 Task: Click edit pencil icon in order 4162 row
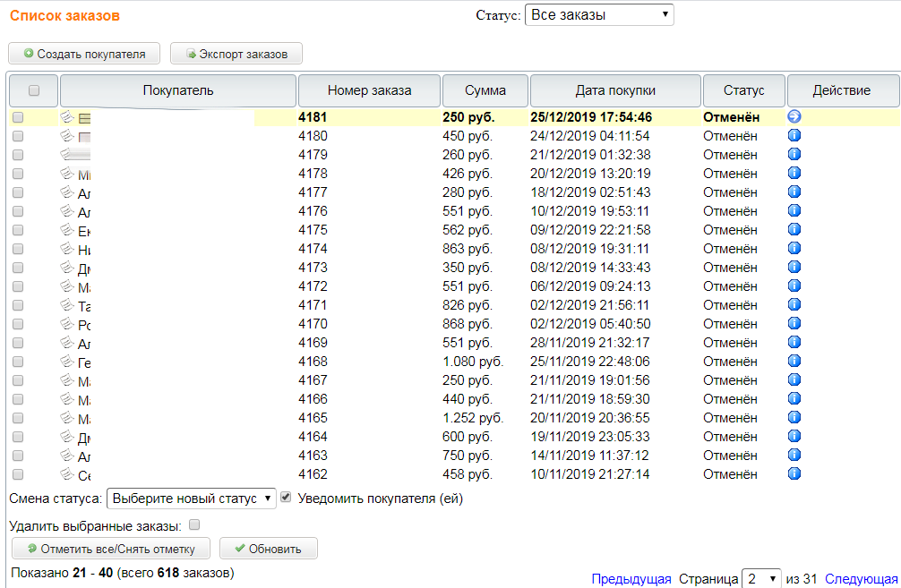67,473
